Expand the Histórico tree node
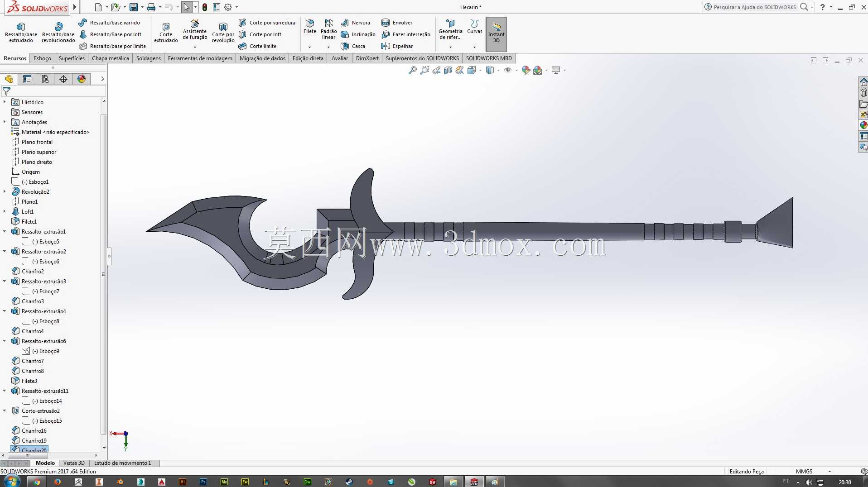Screen dimensions: 868x487 (5, 102)
